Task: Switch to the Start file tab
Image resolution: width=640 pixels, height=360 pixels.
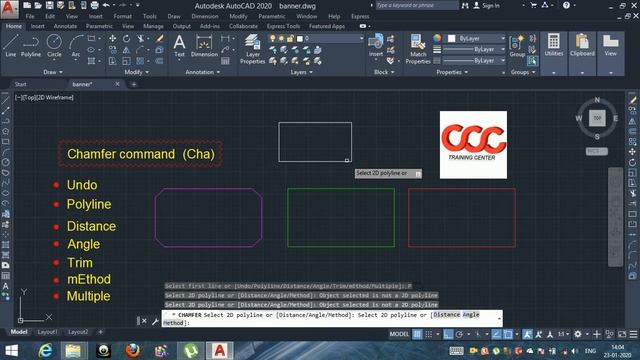Action: pyautogui.click(x=20, y=84)
